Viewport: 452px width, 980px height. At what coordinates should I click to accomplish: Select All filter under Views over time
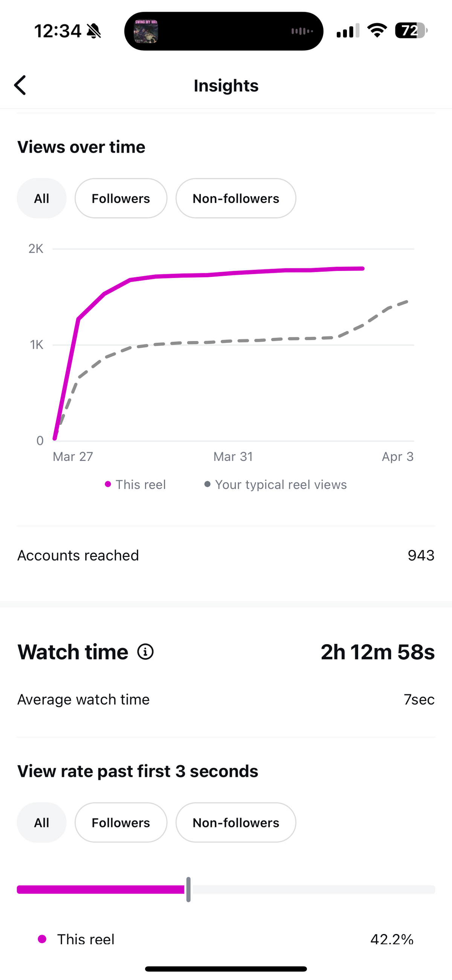[x=42, y=198]
